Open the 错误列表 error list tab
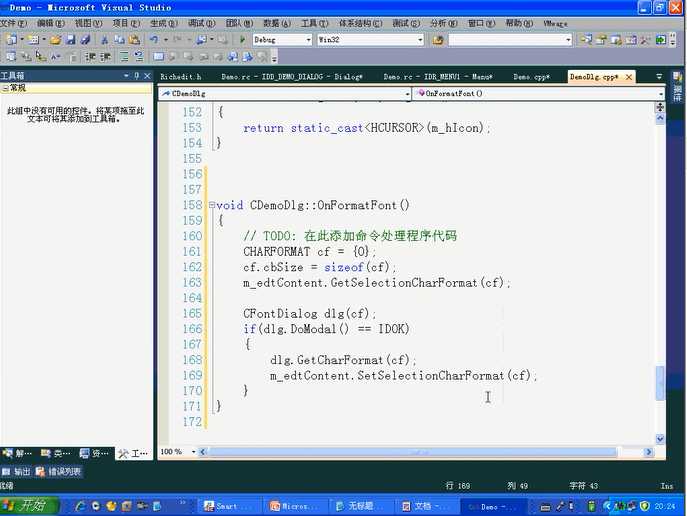The image size is (687, 516). pos(58,472)
